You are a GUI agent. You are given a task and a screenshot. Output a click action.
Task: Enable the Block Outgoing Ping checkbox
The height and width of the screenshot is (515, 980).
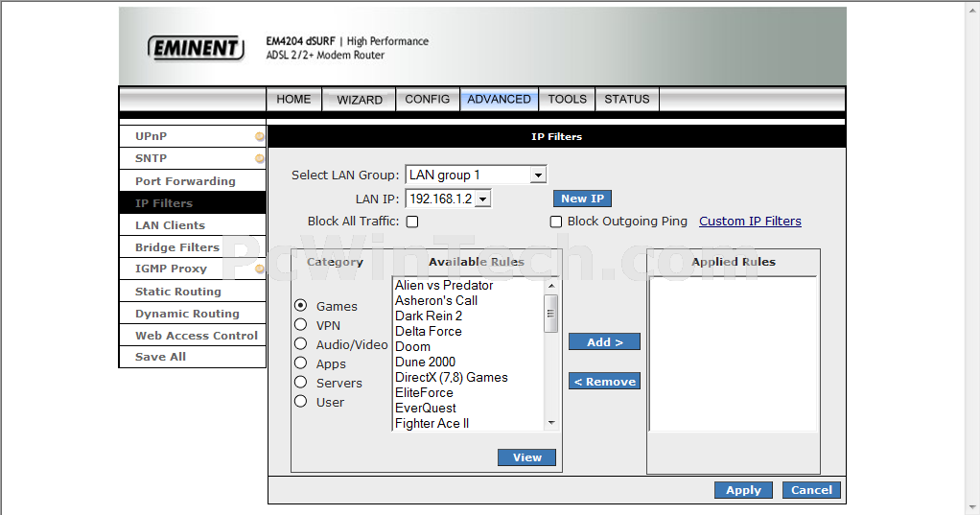click(555, 222)
